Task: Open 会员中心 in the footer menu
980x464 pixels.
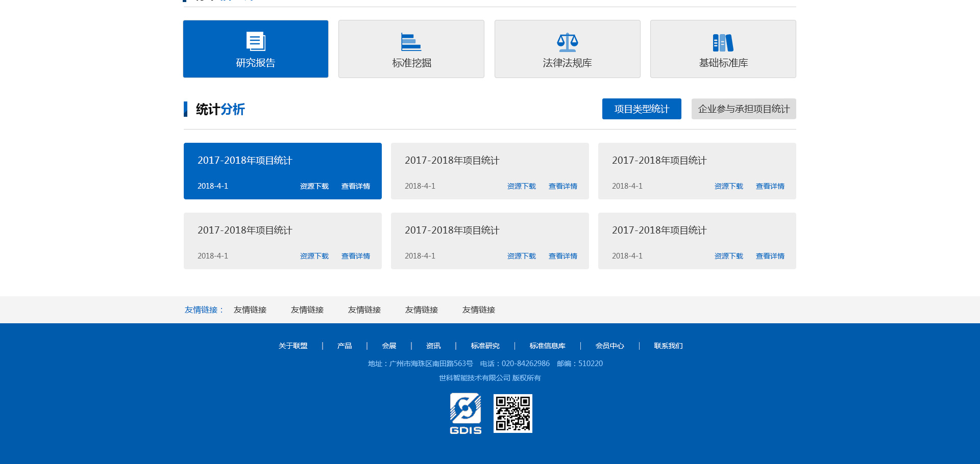Action: coord(609,346)
